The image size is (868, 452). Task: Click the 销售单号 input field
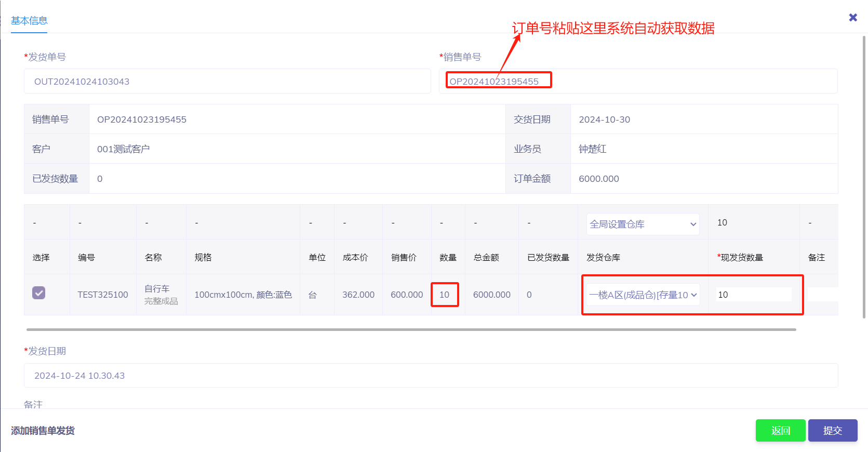click(638, 82)
